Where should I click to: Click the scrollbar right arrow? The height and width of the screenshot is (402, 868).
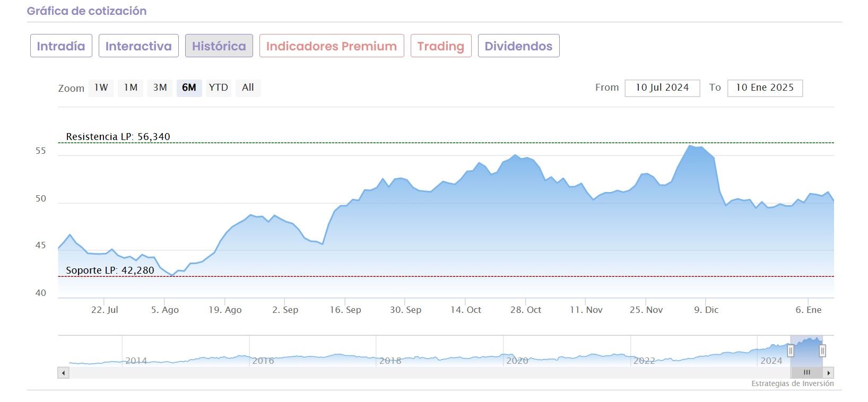tap(829, 373)
